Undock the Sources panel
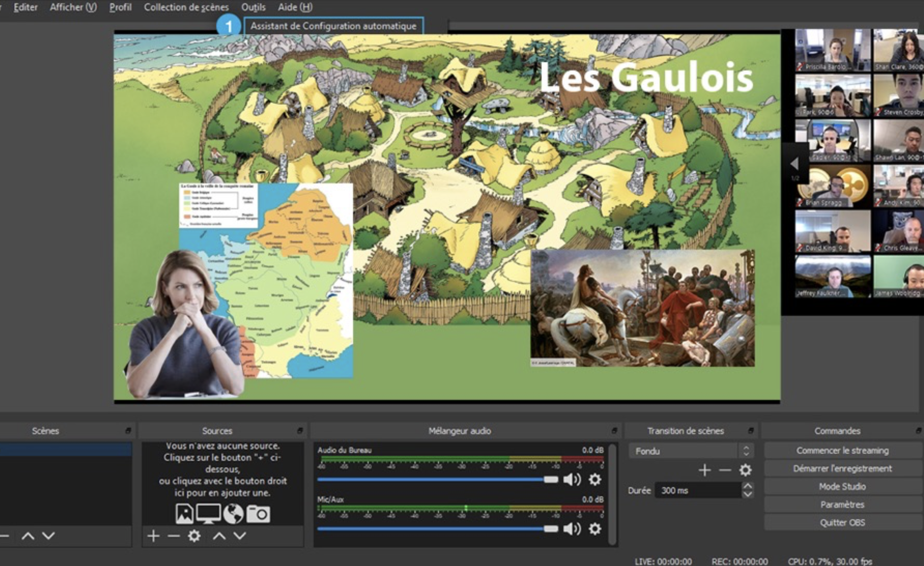 click(300, 430)
